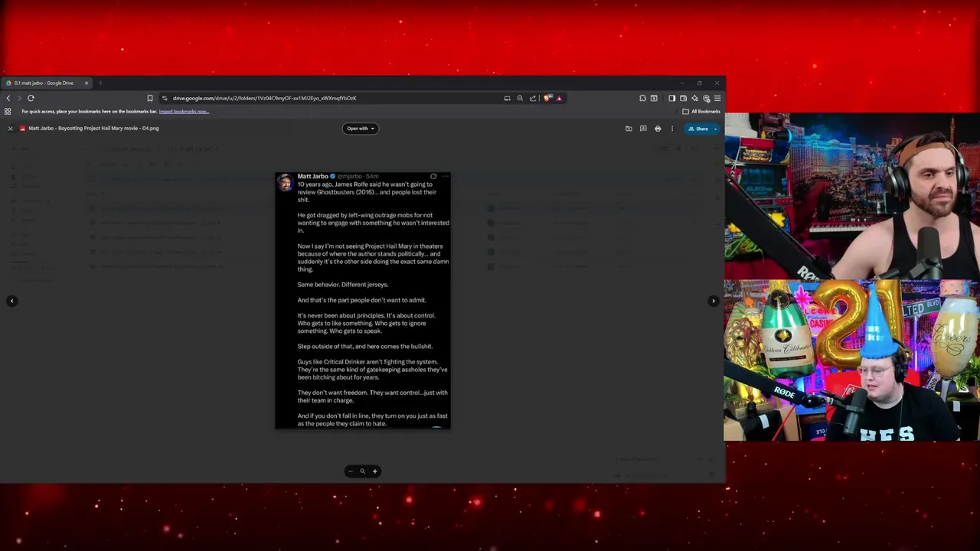Image resolution: width=980 pixels, height=551 pixels.
Task: Open the browser hamburger main menu
Action: point(717,98)
